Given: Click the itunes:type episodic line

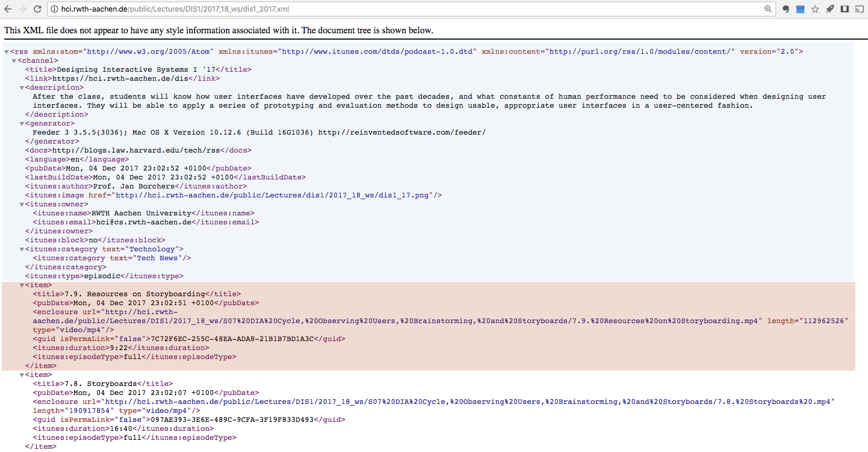Looking at the screenshot, I should pos(104,276).
